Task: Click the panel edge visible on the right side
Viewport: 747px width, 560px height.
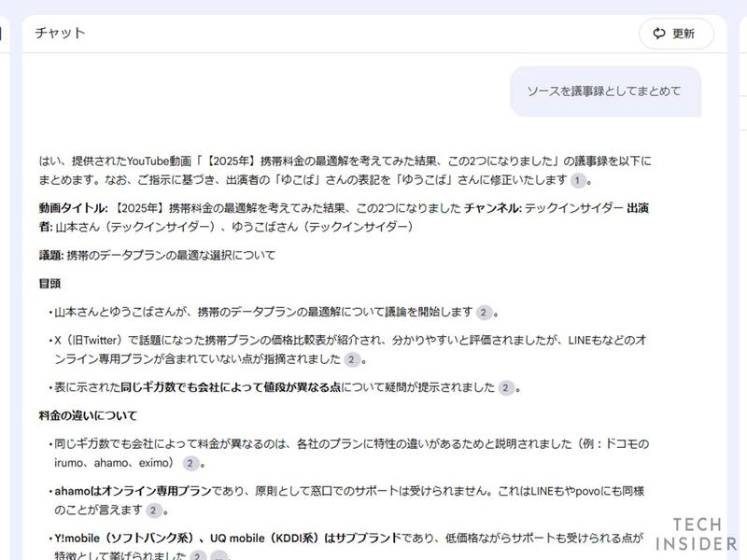Action: pos(740,280)
